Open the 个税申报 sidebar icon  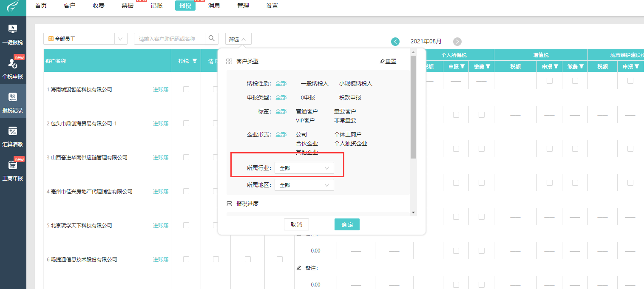tap(13, 64)
